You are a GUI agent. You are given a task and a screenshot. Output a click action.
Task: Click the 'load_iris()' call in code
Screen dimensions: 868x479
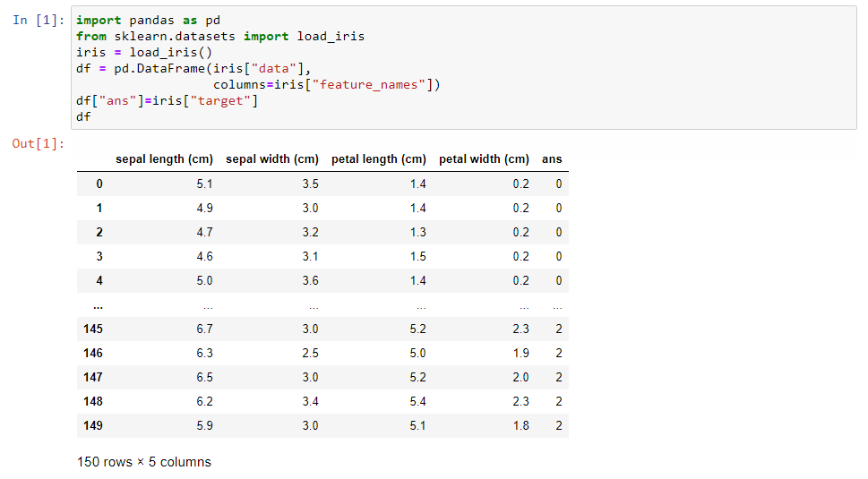pos(170,53)
